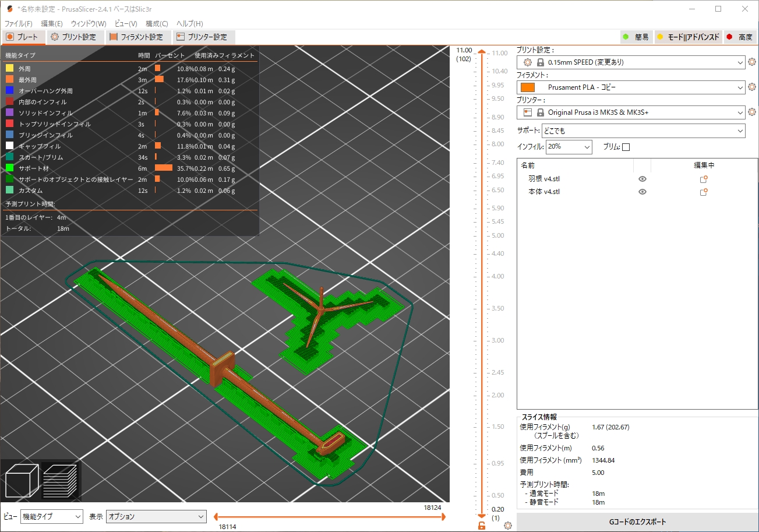Screen dimensions: 759x532
Task: Click the blue オーバーハング外周 legend square
Action: 9,91
